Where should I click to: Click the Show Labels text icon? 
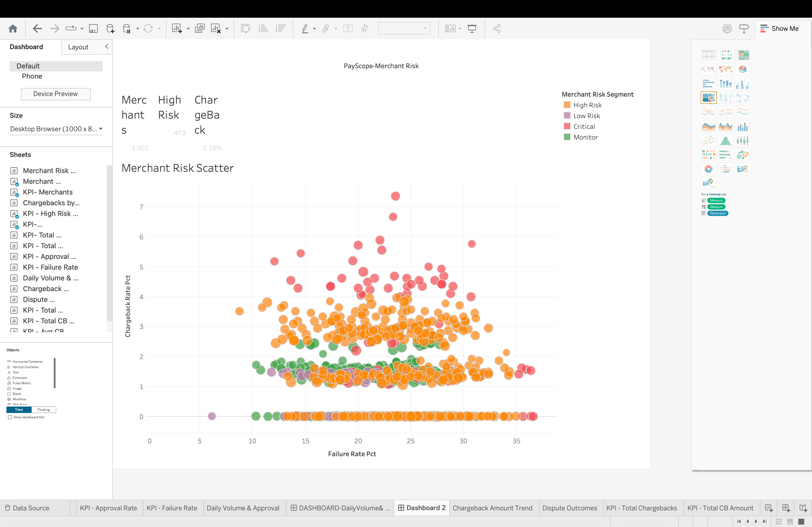(x=348, y=29)
